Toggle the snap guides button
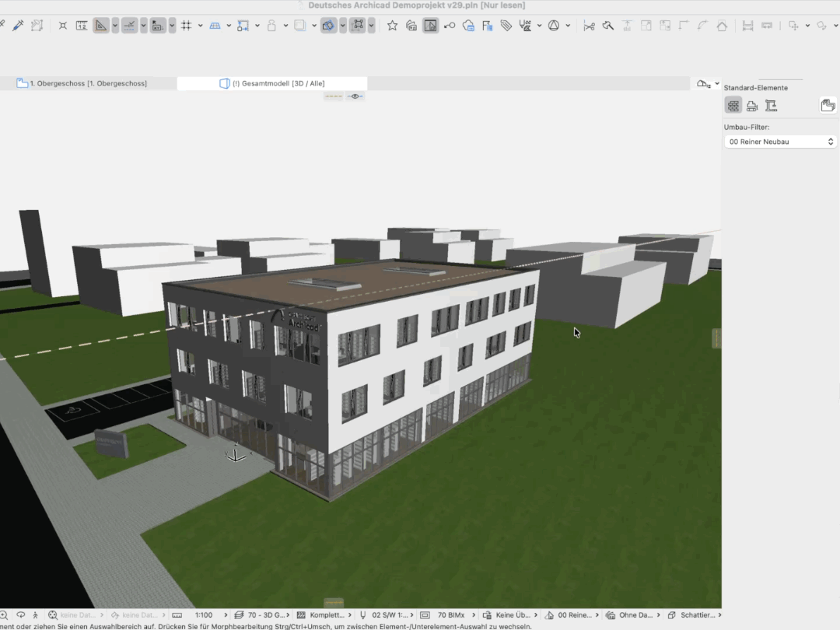840x630 pixels. click(129, 25)
